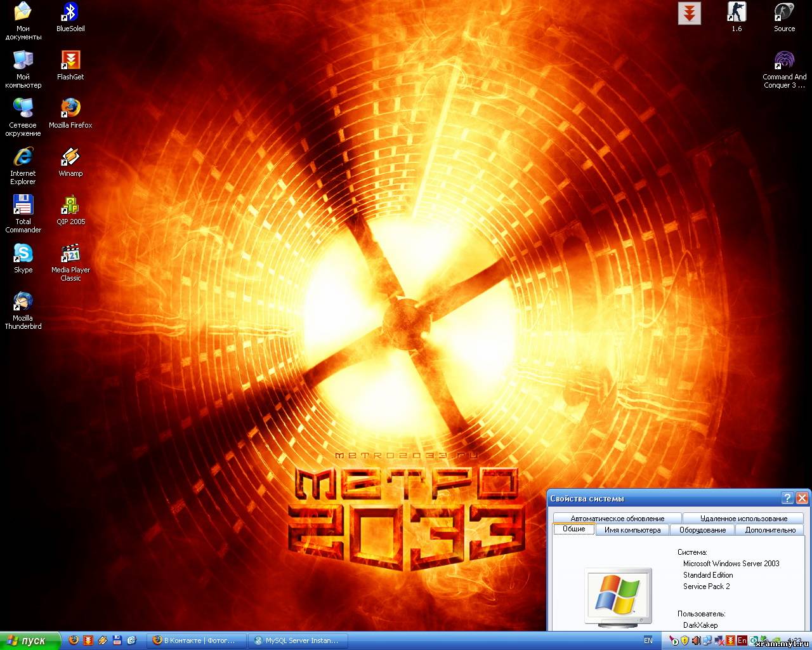Click the FlashGet drop zone floating icon
Viewport: 812px width, 650px height.
point(689,13)
